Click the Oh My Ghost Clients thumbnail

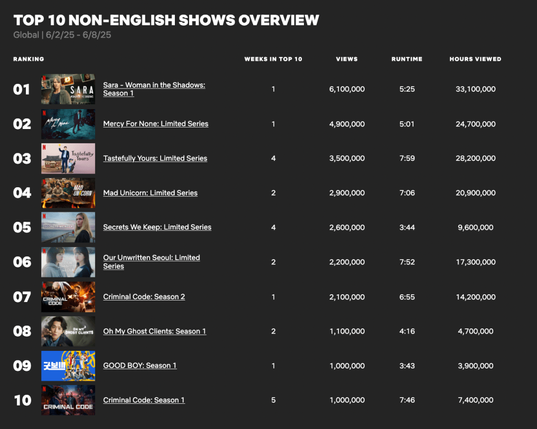pyautogui.click(x=68, y=331)
